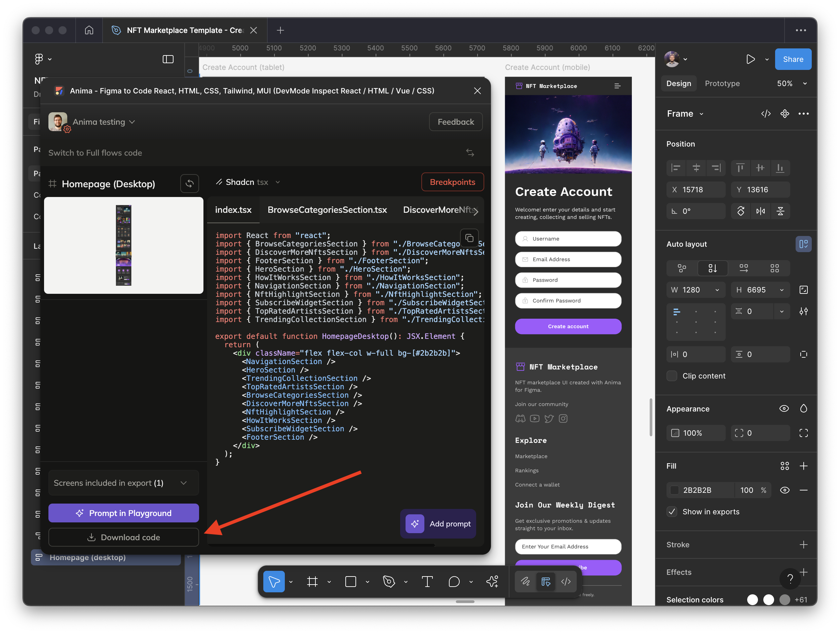Expand Screens included in export dropdown
The width and height of the screenshot is (840, 634).
click(x=123, y=483)
